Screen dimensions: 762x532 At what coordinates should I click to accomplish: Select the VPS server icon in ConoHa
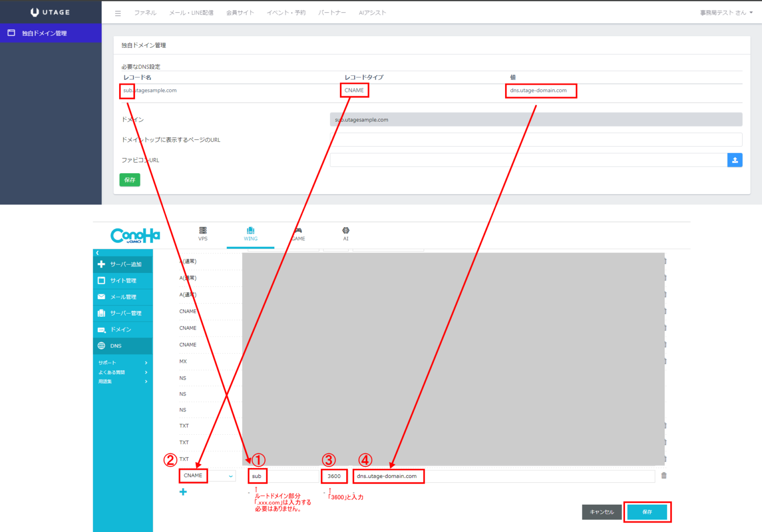pyautogui.click(x=203, y=233)
